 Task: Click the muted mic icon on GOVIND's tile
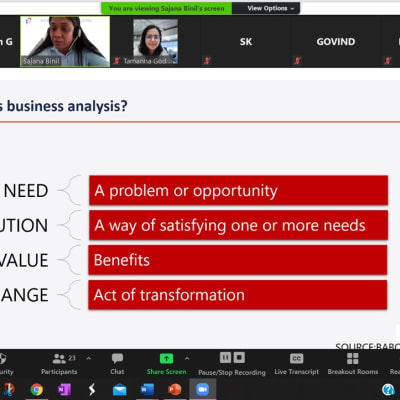pyautogui.click(x=297, y=61)
